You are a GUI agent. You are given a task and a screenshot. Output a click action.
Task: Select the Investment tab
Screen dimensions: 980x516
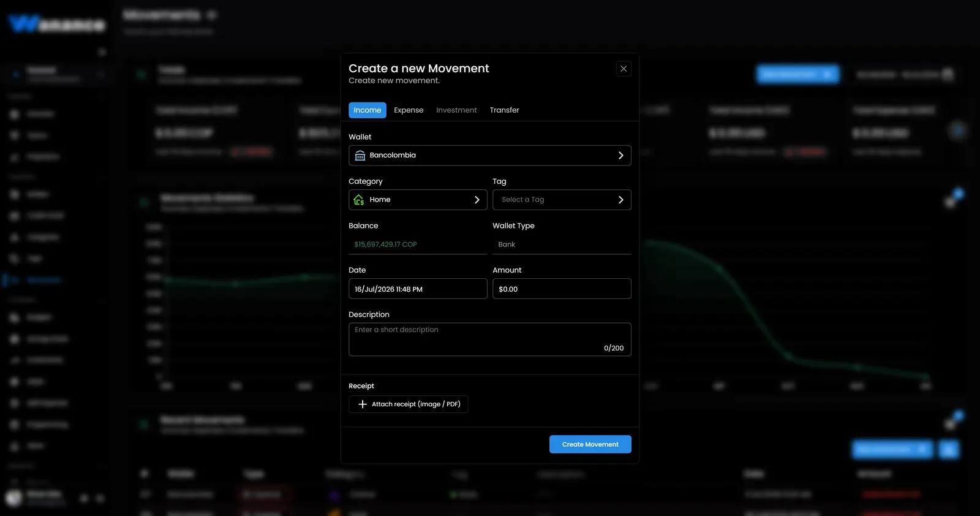pyautogui.click(x=456, y=110)
